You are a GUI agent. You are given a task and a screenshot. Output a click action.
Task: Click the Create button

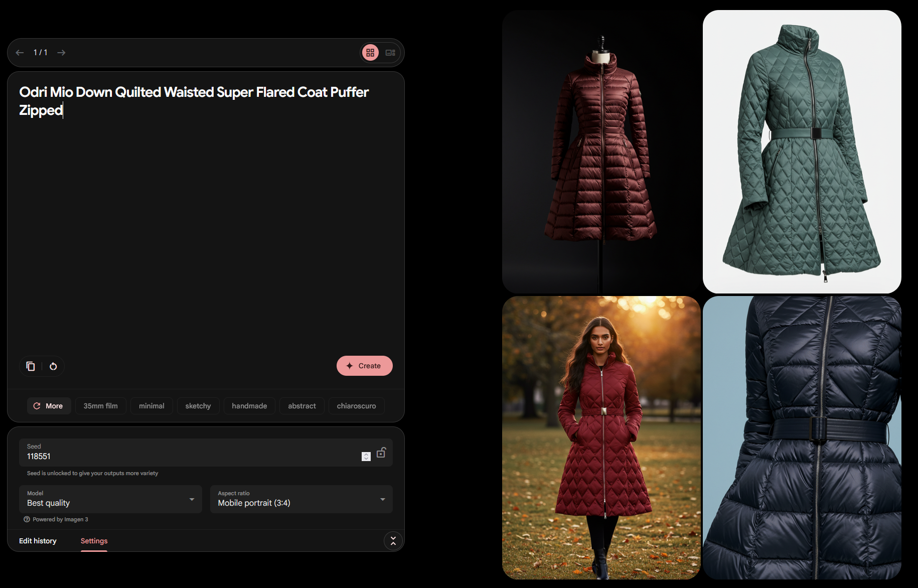365,366
